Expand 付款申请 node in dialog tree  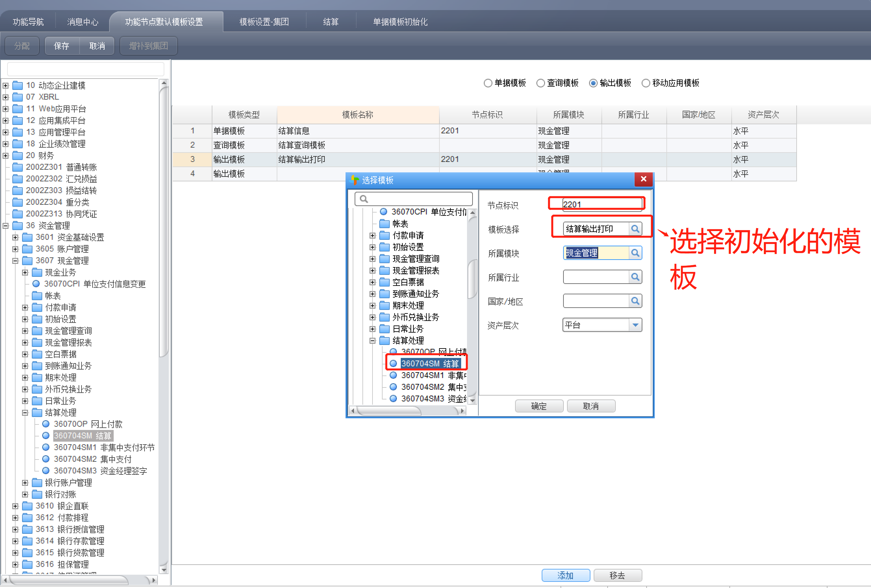372,235
